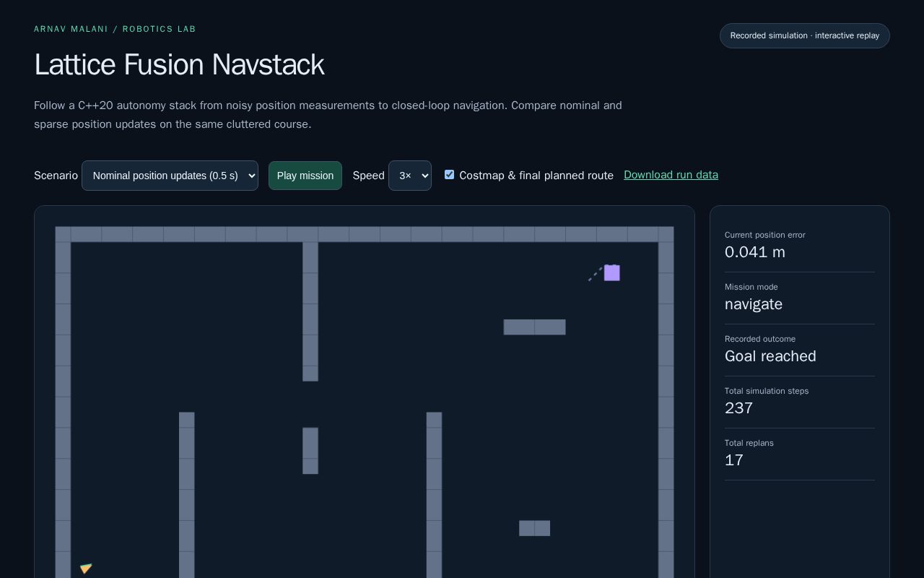Click the orange robot marker on the map
The width and height of the screenshot is (924, 578).
point(86,569)
